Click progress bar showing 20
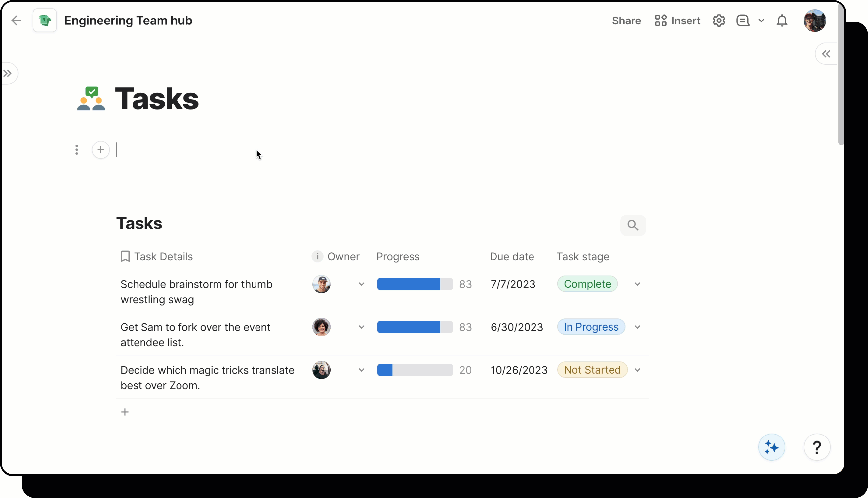Viewport: 868px width, 498px height. click(415, 370)
